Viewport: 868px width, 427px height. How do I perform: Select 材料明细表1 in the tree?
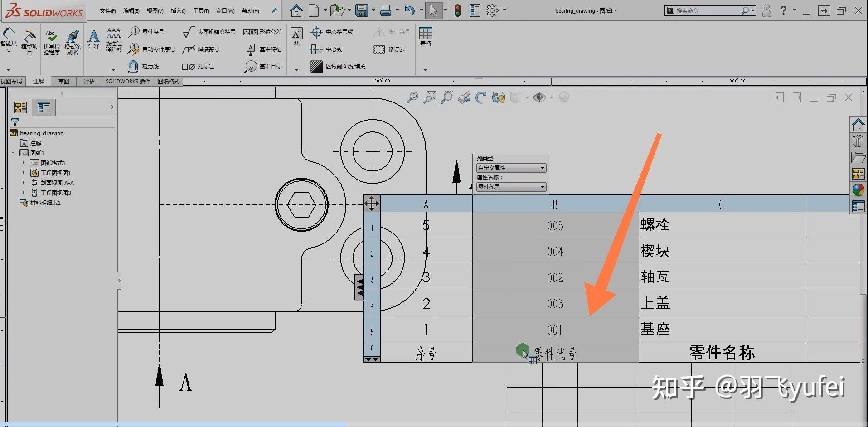pyautogui.click(x=40, y=203)
